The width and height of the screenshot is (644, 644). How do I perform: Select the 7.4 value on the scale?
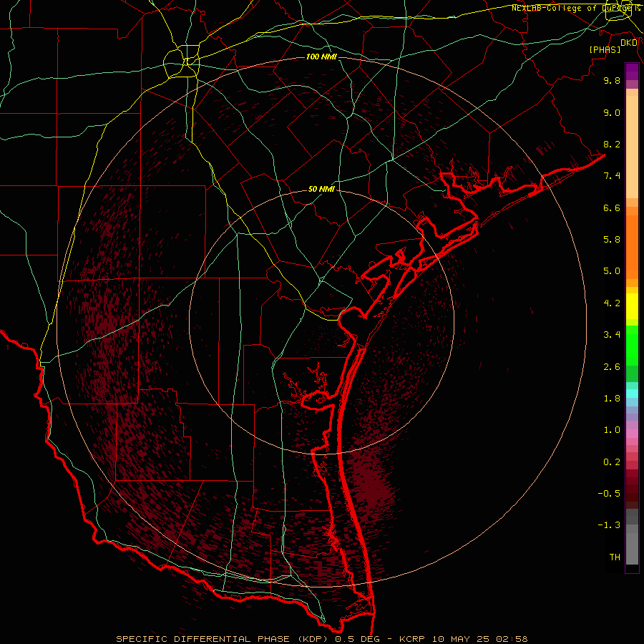[612, 176]
